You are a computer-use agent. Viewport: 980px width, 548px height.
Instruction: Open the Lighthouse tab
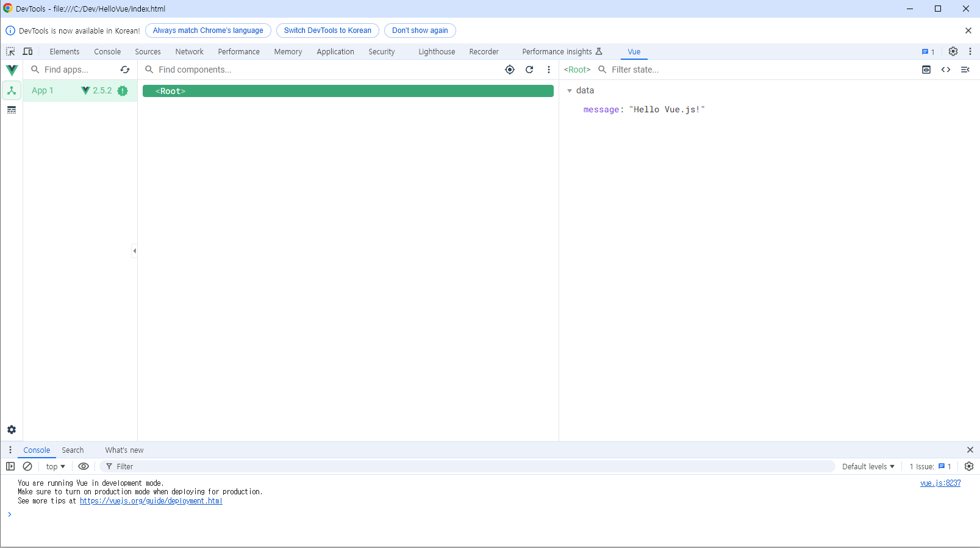tap(437, 52)
